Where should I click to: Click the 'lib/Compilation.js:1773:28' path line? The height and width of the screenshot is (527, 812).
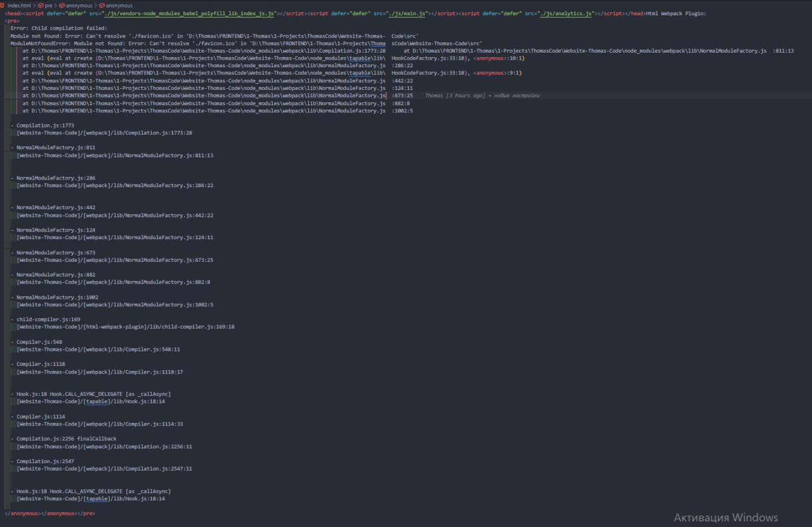point(105,133)
